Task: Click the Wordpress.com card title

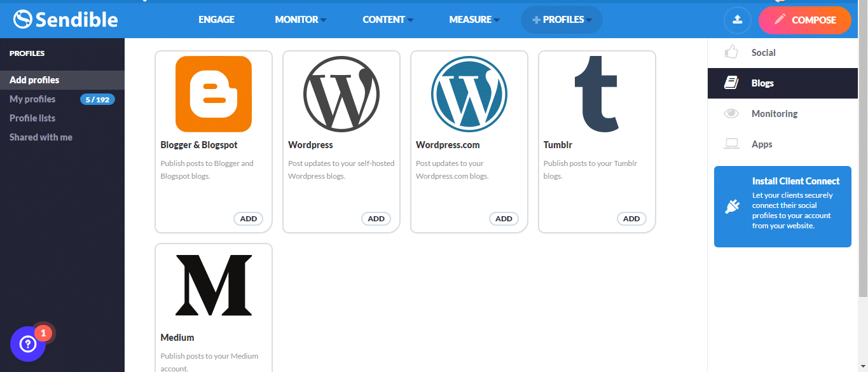Action: tap(448, 145)
